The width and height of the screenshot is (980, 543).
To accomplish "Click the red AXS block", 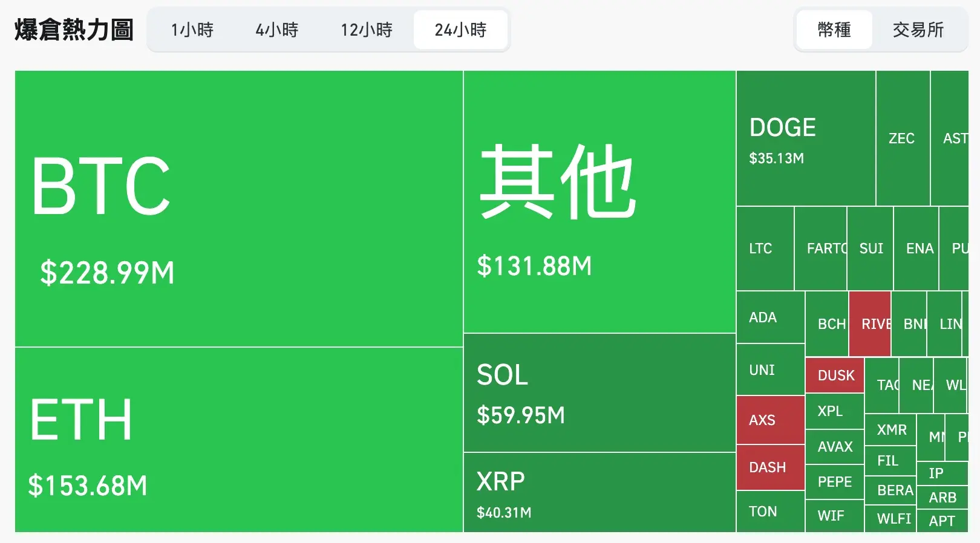I will click(769, 420).
